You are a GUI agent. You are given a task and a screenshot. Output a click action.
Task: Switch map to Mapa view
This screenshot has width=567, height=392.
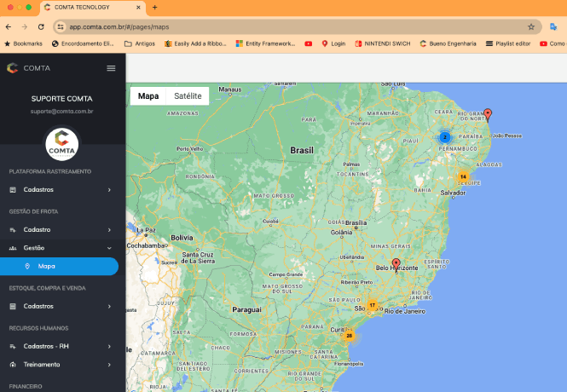pyautogui.click(x=148, y=96)
